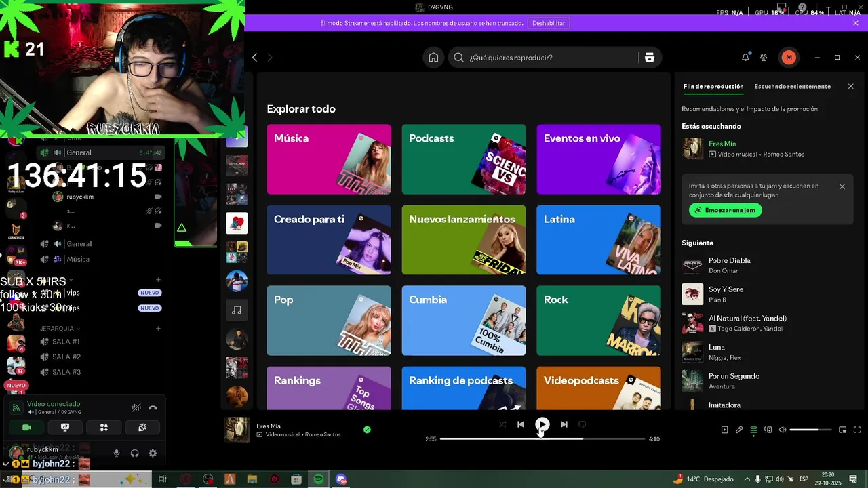Switch to Escuchado recientemente tab
868x488 pixels.
[x=792, y=87]
